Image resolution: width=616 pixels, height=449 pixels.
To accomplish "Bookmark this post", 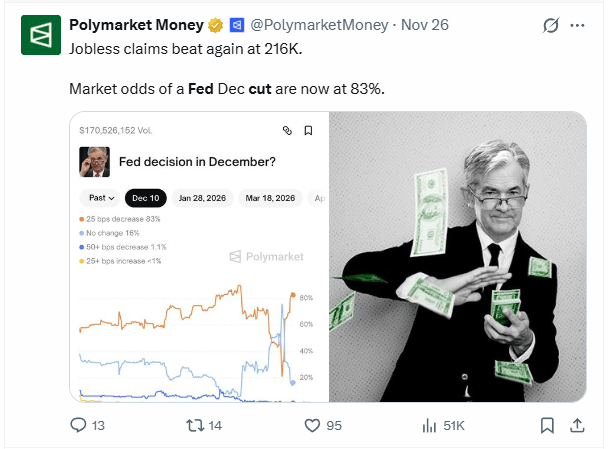I will point(547,425).
